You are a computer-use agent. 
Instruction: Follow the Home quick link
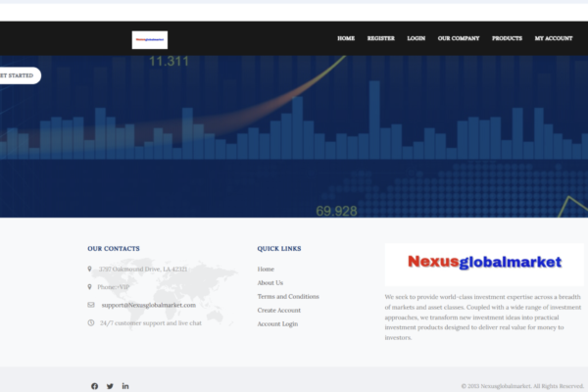[x=266, y=269]
